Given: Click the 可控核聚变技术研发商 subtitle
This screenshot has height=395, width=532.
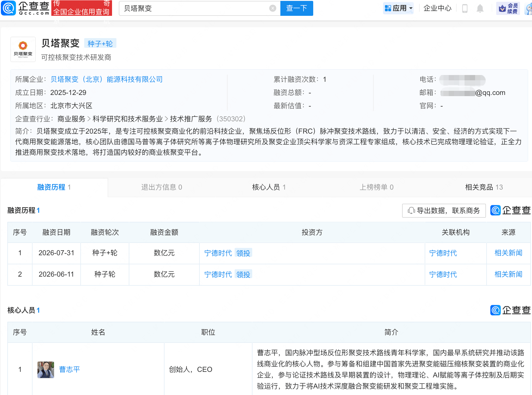Looking at the screenshot, I should click(76, 57).
